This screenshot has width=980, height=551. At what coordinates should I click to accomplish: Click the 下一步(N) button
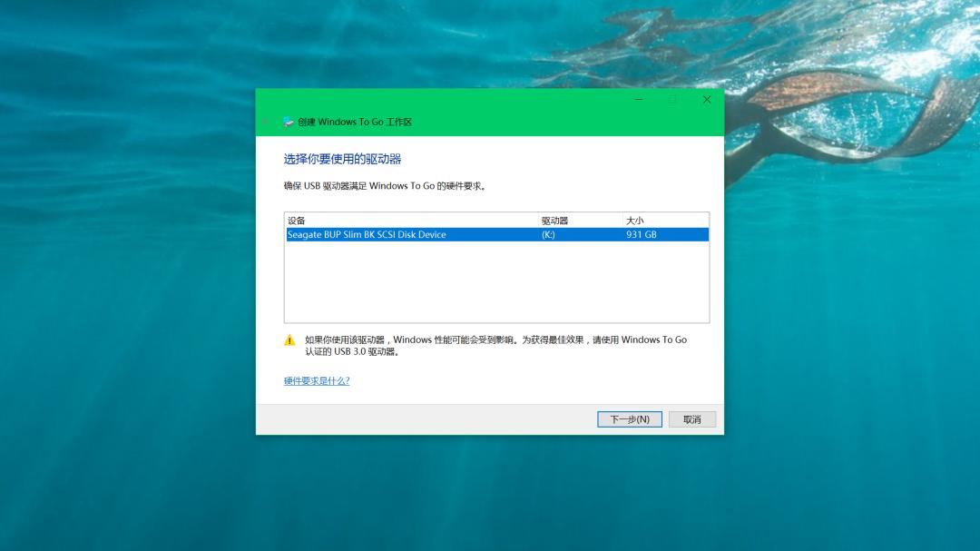(630, 418)
